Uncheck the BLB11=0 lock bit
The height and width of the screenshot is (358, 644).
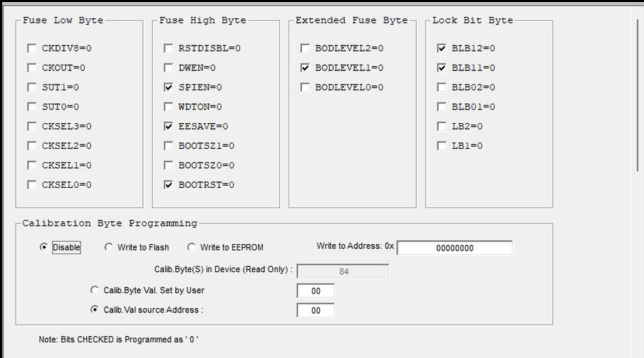coord(442,68)
